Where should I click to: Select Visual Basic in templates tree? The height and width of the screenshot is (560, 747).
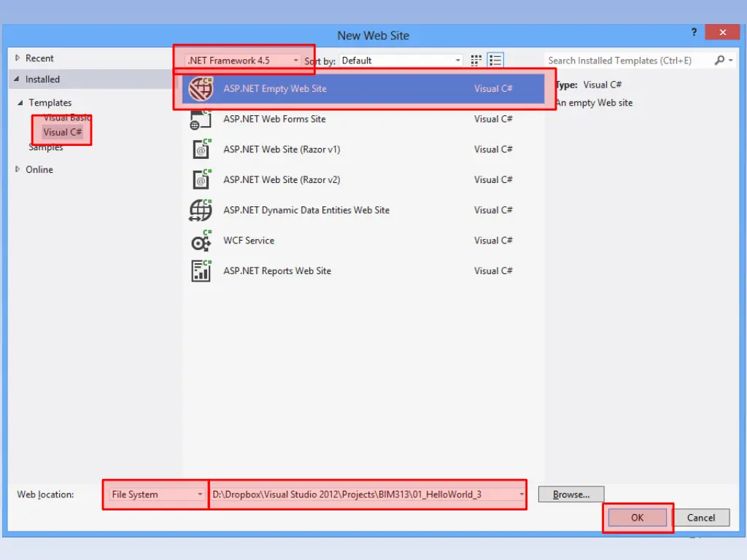(66, 117)
